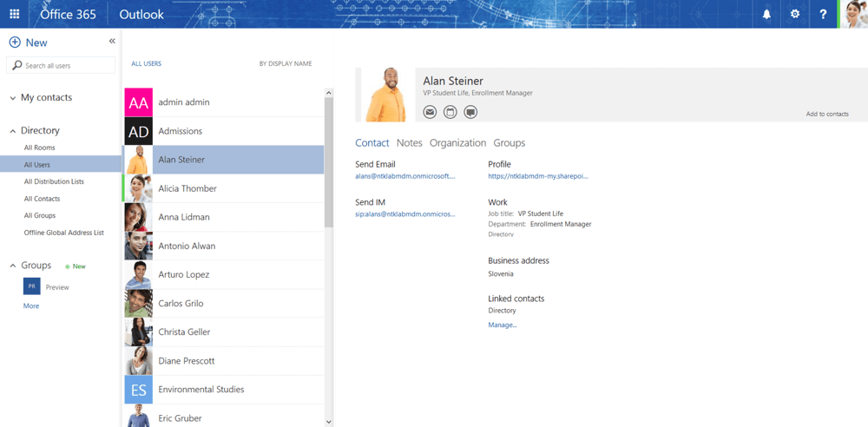Click Add to contacts

click(x=826, y=114)
